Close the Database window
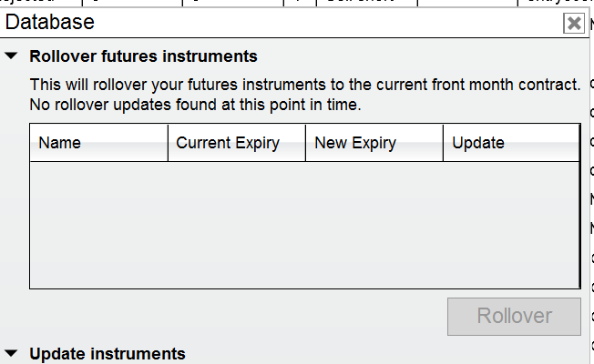594x364 pixels. tap(574, 24)
